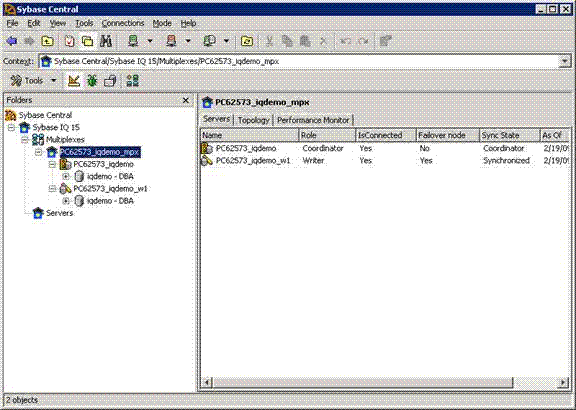Sort by the Name column header
Viewport: 576px width, 410px height.
click(249, 135)
